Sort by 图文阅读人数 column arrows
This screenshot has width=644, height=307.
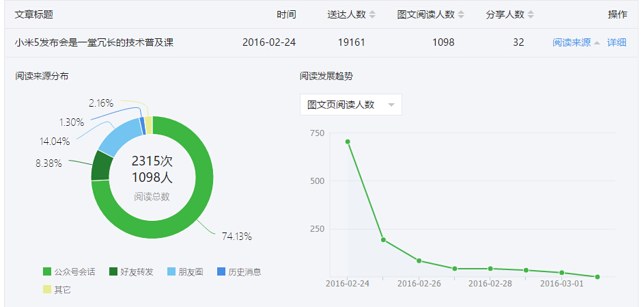pyautogui.click(x=461, y=15)
